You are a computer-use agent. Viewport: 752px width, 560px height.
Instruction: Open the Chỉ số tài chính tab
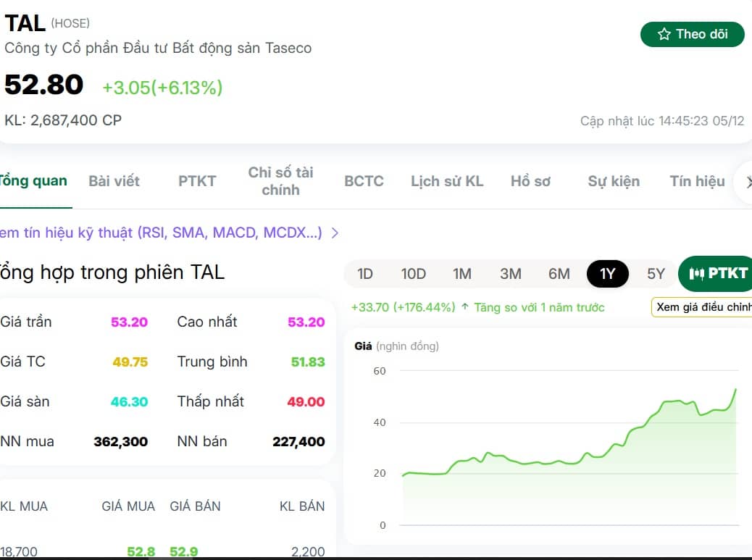(280, 182)
